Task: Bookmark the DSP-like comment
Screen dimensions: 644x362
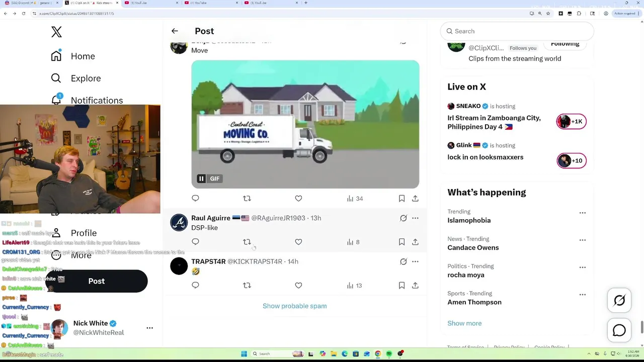Action: tap(401, 242)
